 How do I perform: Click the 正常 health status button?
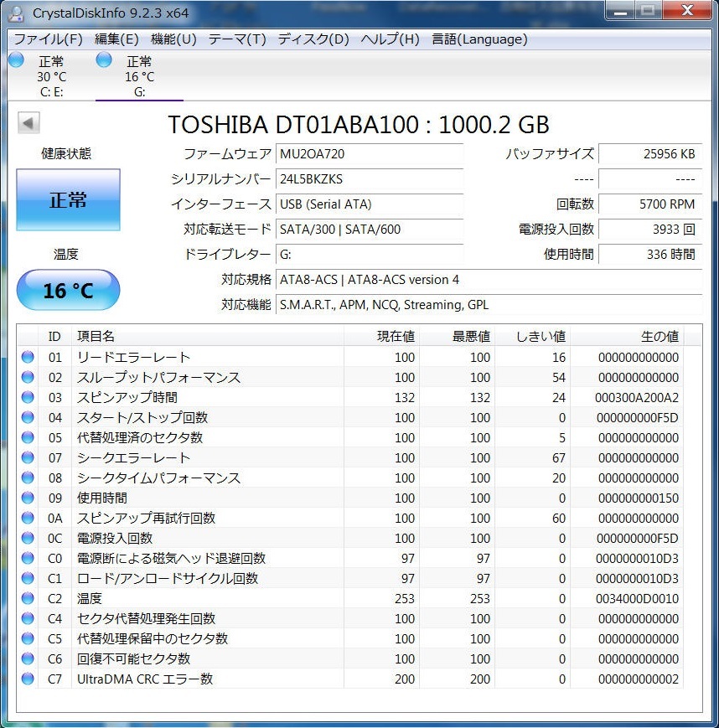[x=67, y=199]
